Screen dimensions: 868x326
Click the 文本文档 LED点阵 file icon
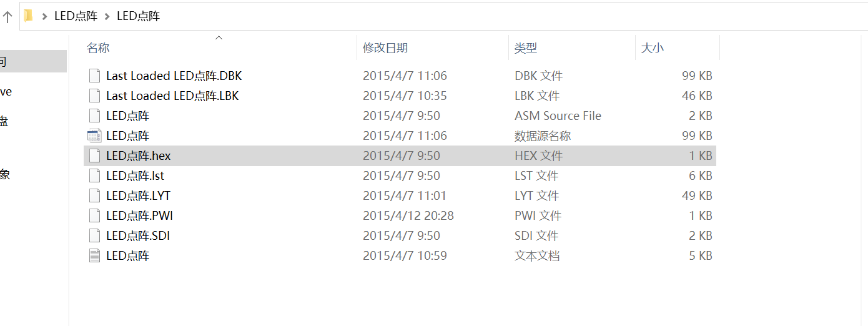pos(94,255)
